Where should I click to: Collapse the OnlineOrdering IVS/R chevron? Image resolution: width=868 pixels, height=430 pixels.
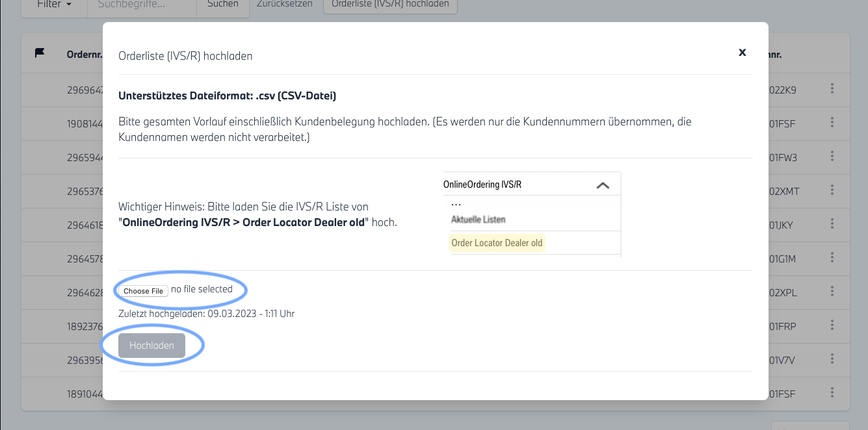[x=603, y=185]
